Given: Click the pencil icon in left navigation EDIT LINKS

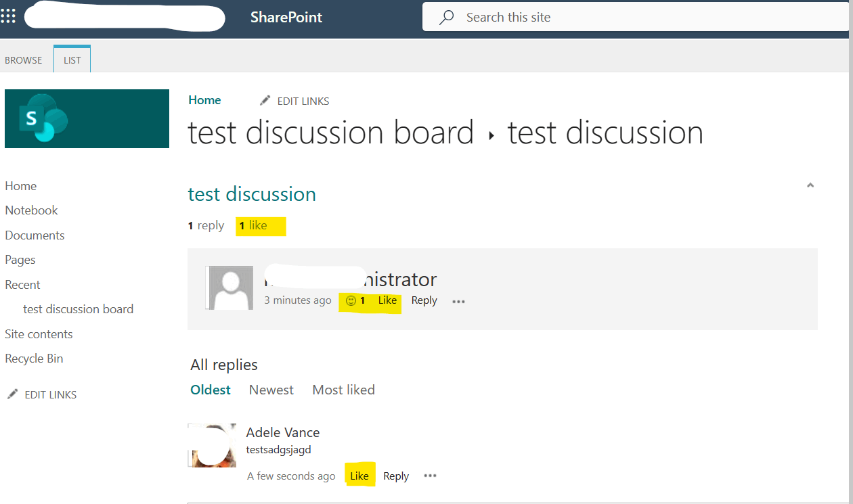Looking at the screenshot, I should [12, 394].
